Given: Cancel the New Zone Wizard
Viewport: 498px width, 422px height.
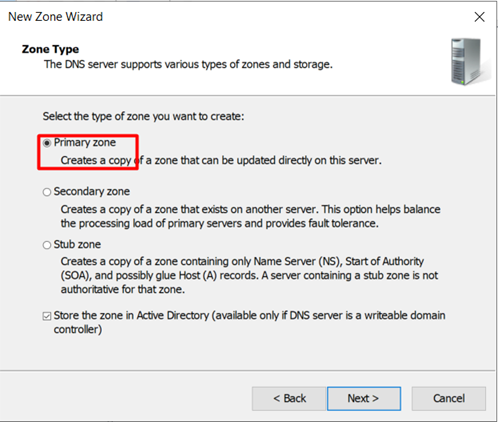Looking at the screenshot, I should pos(449,398).
